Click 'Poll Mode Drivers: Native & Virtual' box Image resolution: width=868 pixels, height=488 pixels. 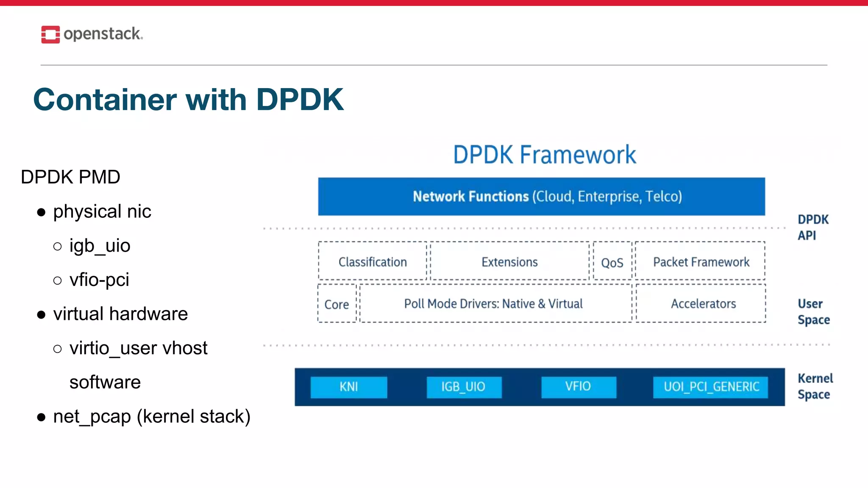pos(495,303)
